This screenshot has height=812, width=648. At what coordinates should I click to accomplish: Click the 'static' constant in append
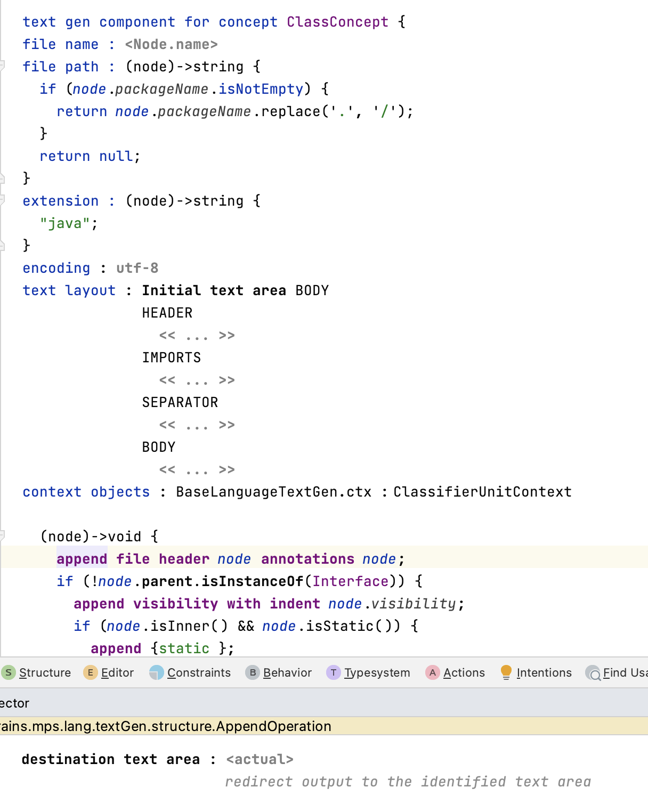[x=184, y=648]
